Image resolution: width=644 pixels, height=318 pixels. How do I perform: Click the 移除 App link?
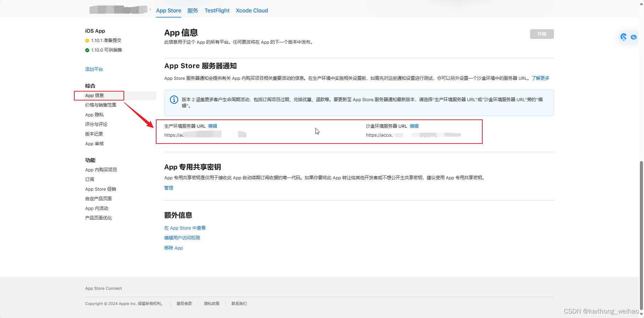point(173,248)
